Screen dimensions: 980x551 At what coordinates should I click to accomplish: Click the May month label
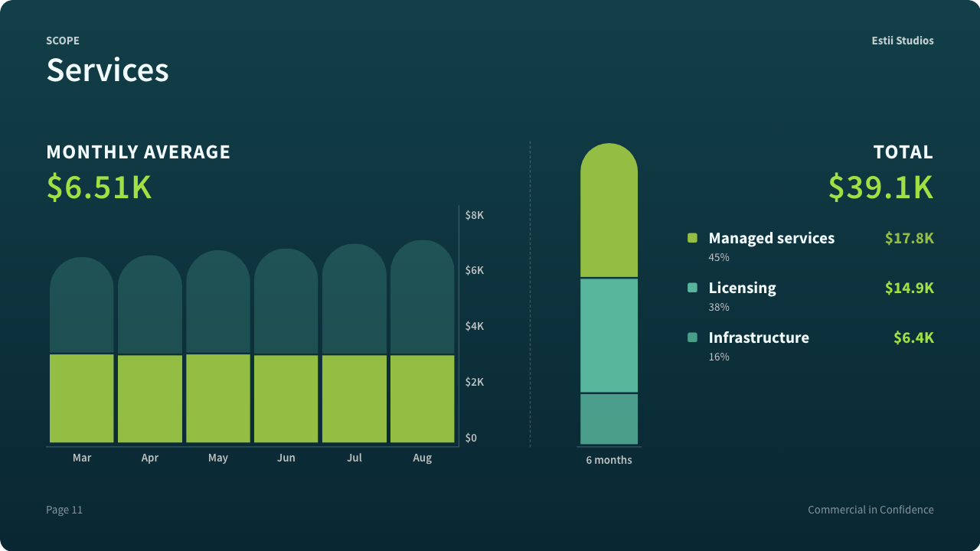(218, 458)
